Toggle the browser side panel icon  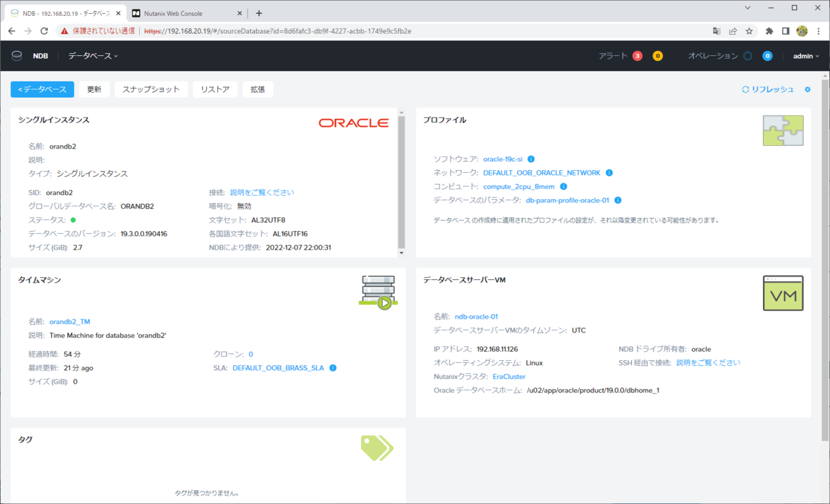[x=786, y=31]
